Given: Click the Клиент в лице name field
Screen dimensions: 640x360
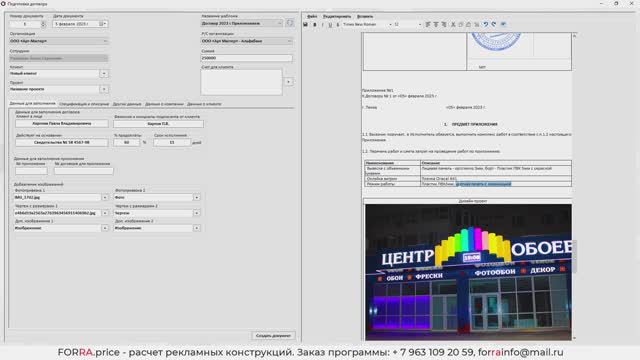Looking at the screenshot, I should click(62, 123).
